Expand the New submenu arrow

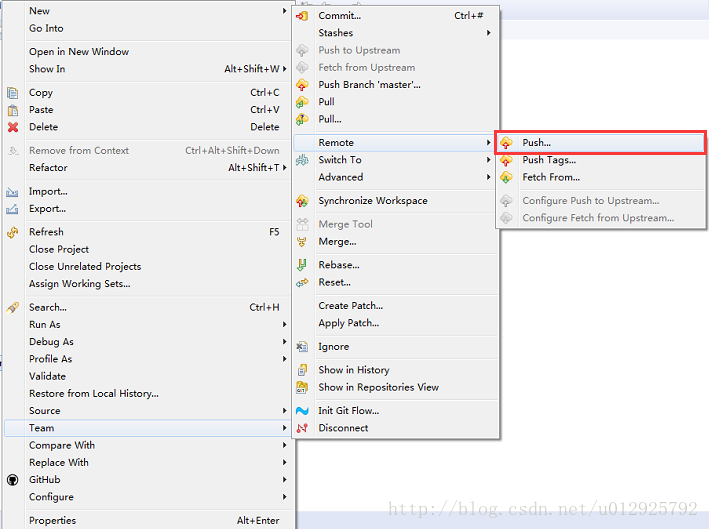pos(284,11)
